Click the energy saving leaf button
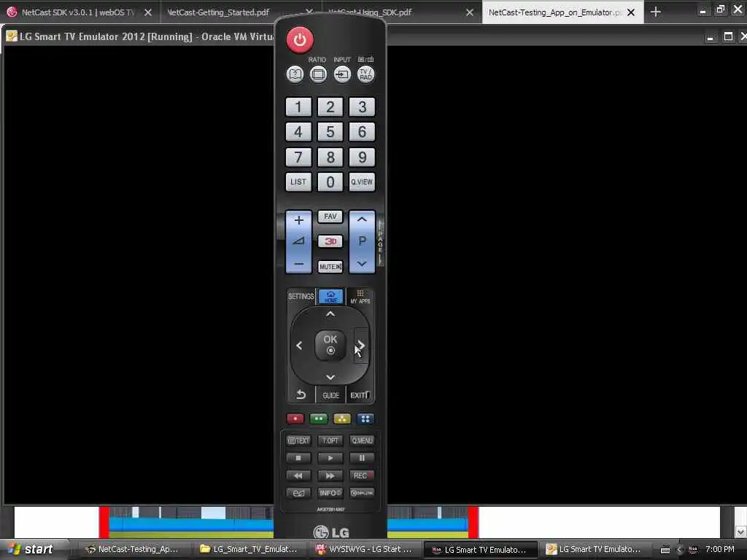Screen dimensions: 747x560 298,493
